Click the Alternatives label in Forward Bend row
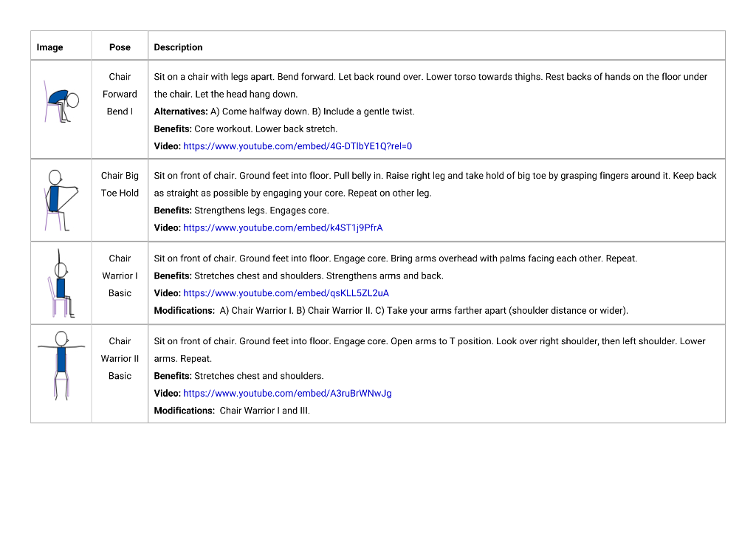The image size is (756, 534). [181, 112]
